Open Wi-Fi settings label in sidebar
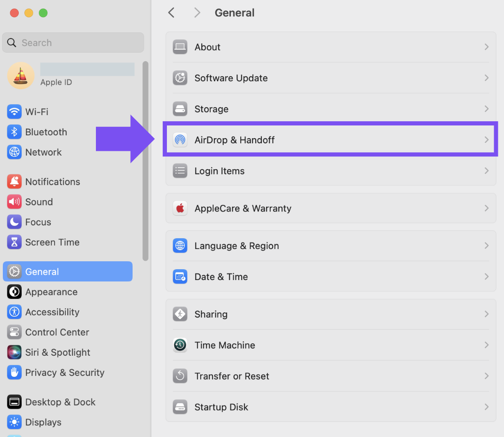 tap(37, 112)
